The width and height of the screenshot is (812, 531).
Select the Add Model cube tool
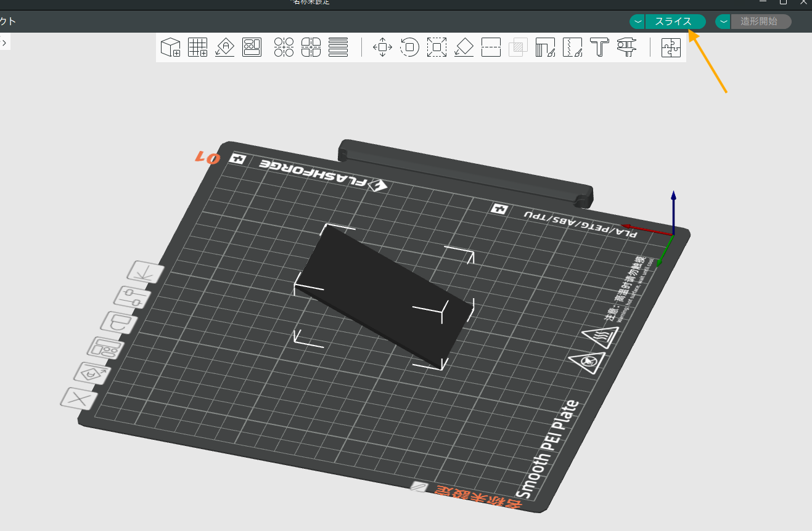pyautogui.click(x=170, y=47)
